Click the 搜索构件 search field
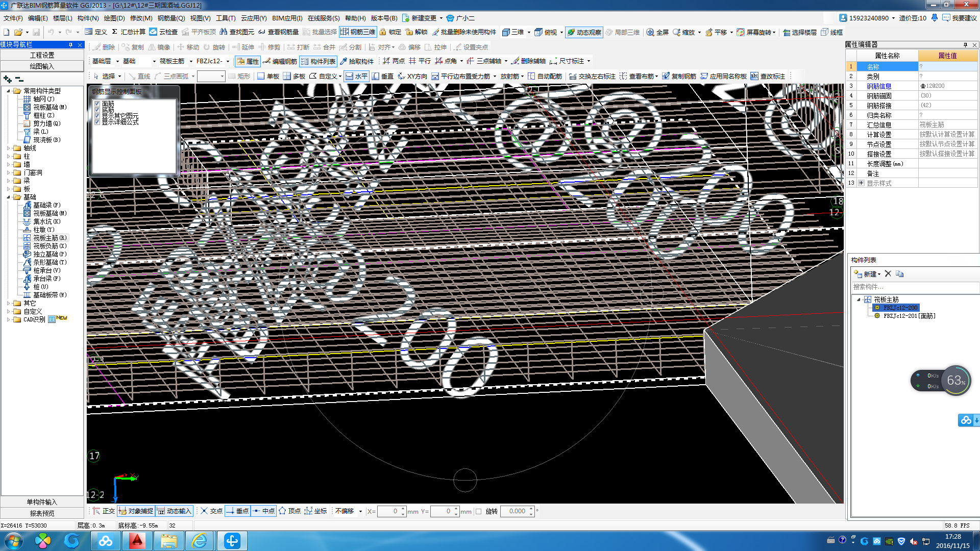This screenshot has width=980, height=551. (915, 287)
